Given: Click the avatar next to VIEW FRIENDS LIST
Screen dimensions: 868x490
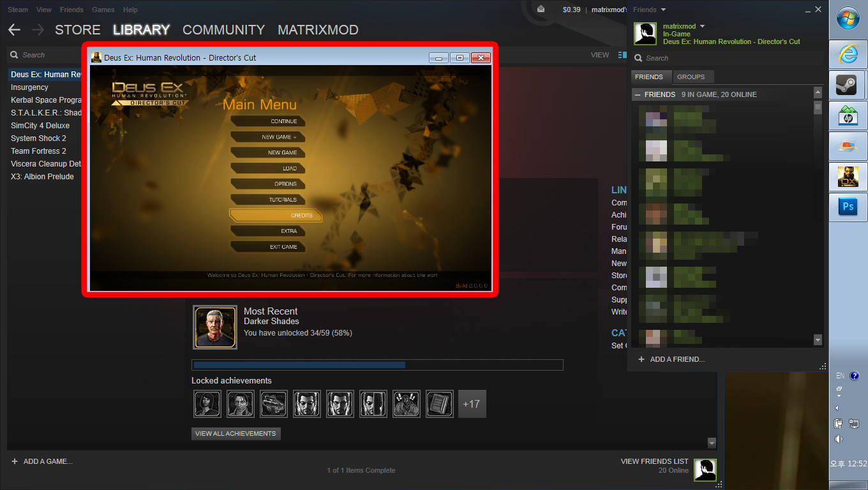Looking at the screenshot, I should click(705, 470).
